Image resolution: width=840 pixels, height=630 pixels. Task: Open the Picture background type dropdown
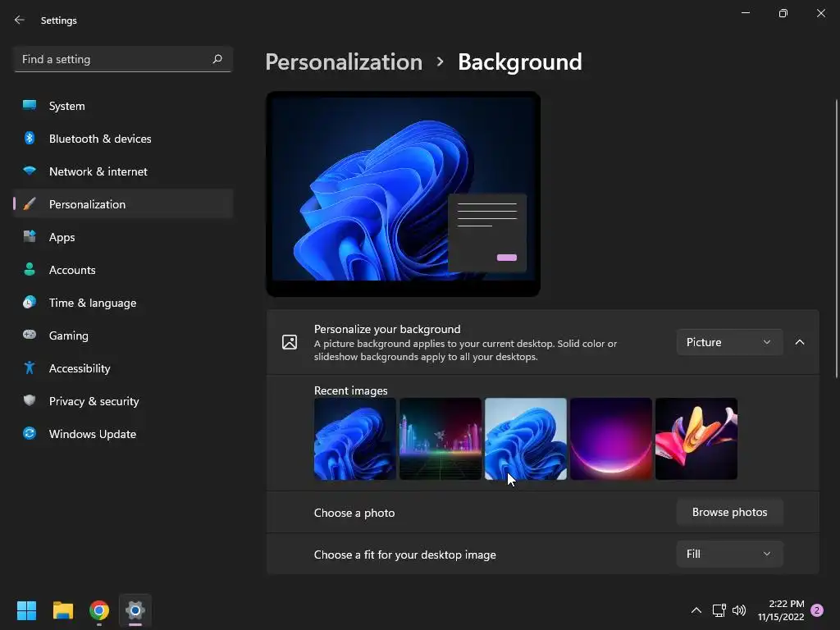click(729, 342)
